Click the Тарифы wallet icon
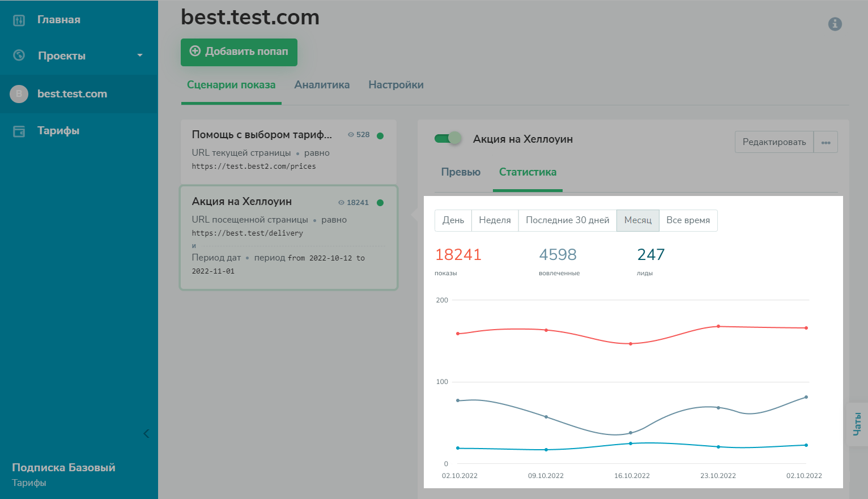Viewport: 868px width, 499px height. pos(19,131)
